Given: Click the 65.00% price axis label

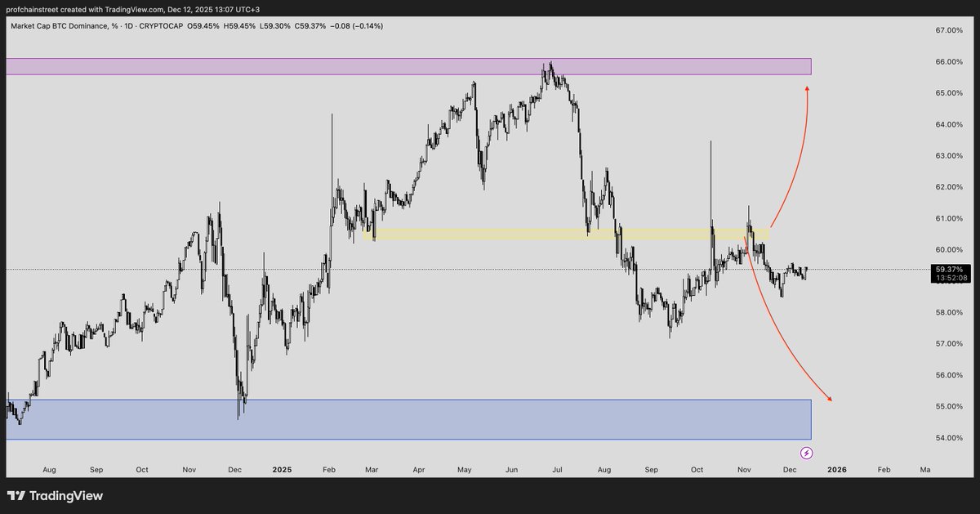Looking at the screenshot, I should [x=949, y=93].
